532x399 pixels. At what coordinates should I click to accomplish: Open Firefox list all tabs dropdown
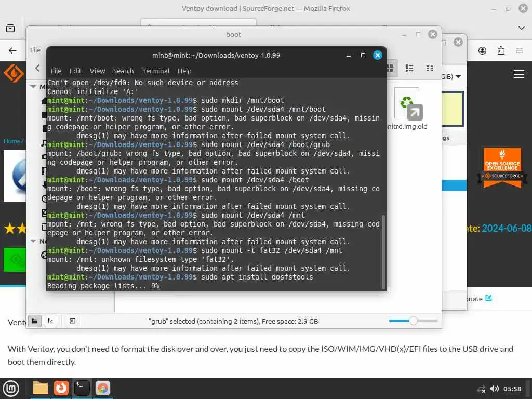pos(522,28)
